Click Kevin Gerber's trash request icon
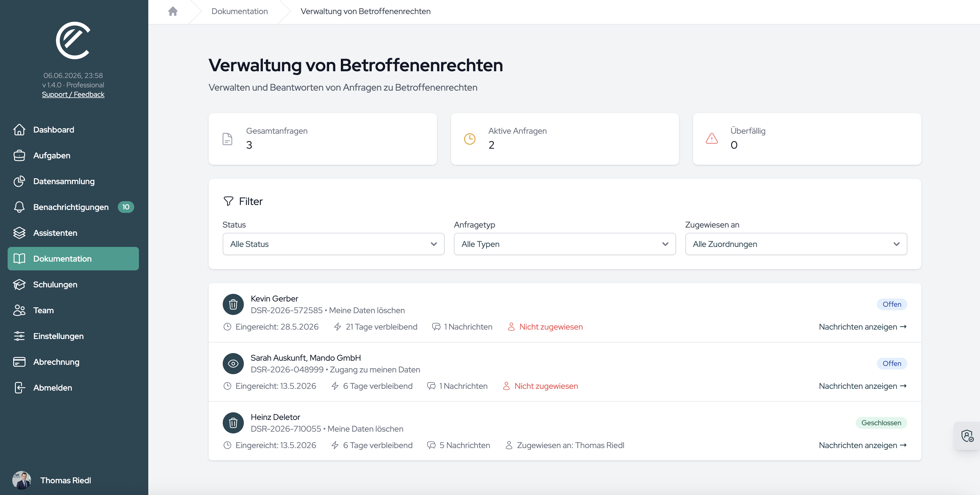 click(233, 304)
